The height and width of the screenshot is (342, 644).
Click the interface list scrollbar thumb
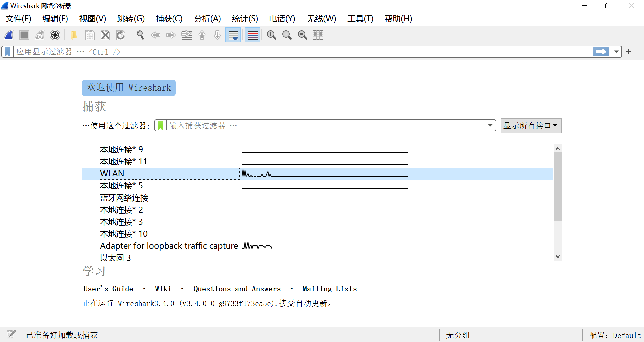point(558,187)
